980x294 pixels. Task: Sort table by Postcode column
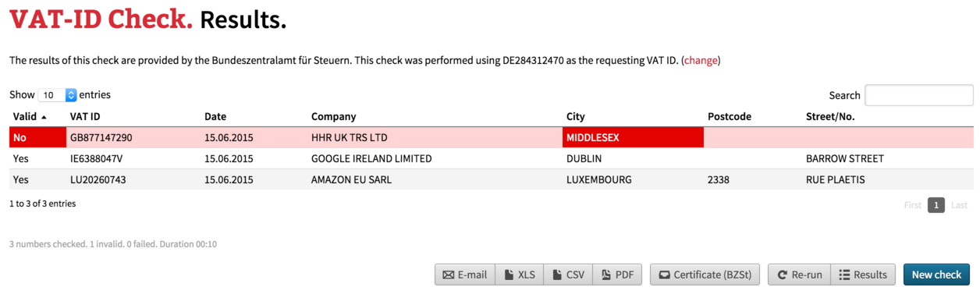coord(730,117)
